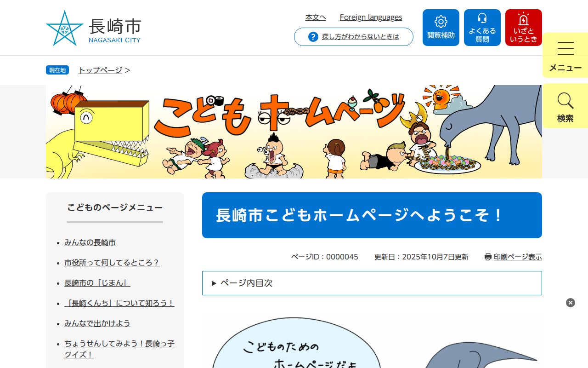This screenshot has height=368, width=588.
Task: Open 市役所って何してるところ？ menu item
Action: coord(112,263)
